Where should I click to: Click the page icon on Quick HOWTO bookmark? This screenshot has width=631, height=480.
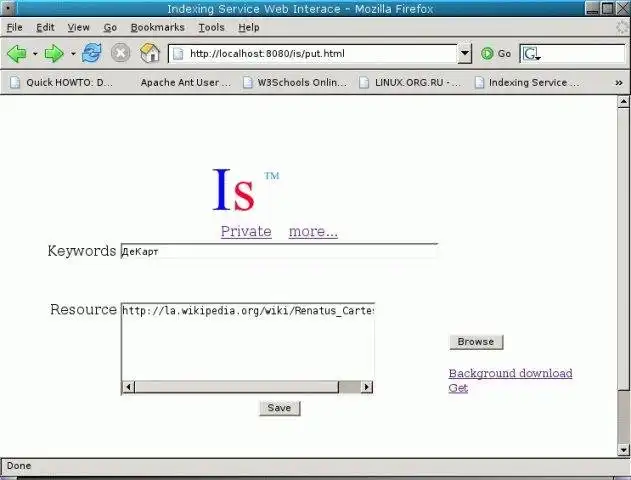[15, 82]
